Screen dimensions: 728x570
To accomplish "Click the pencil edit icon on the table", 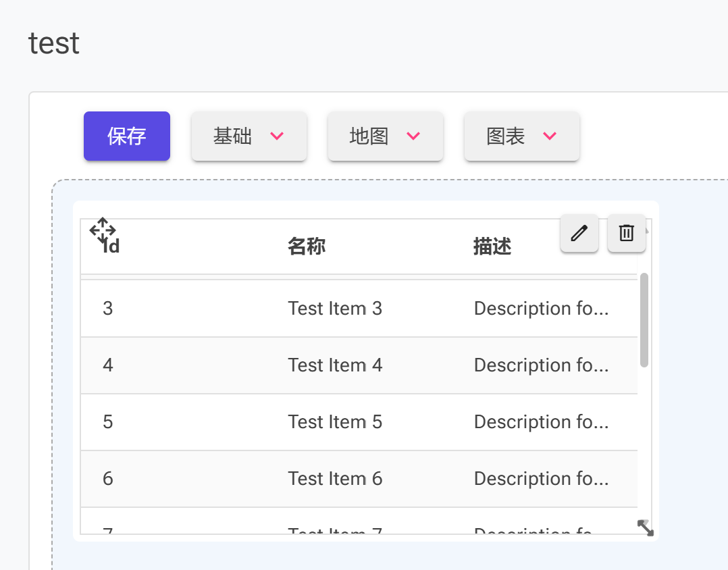I will [579, 233].
